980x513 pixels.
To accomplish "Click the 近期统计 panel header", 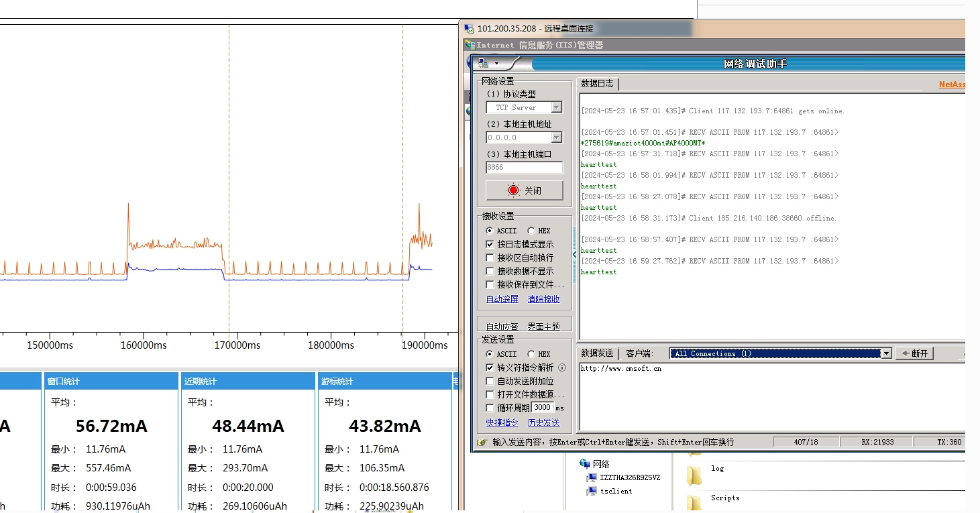I will tap(248, 381).
